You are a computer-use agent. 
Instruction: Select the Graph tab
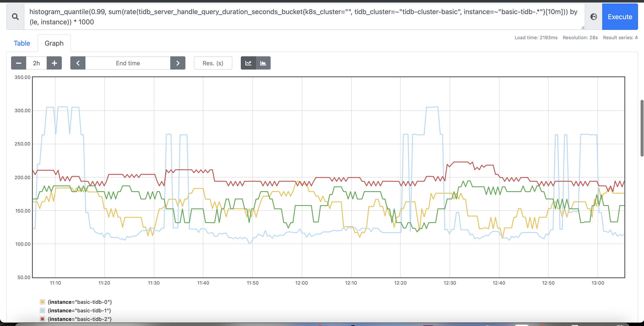[54, 43]
